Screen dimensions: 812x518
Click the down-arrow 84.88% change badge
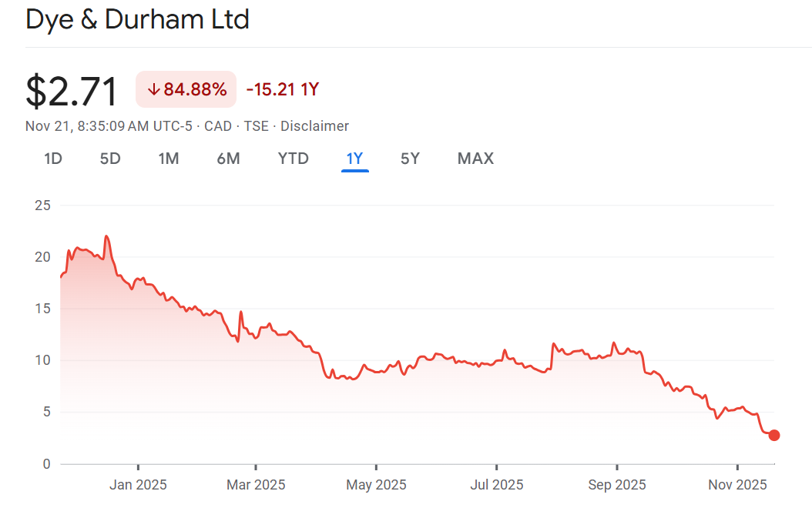point(186,90)
